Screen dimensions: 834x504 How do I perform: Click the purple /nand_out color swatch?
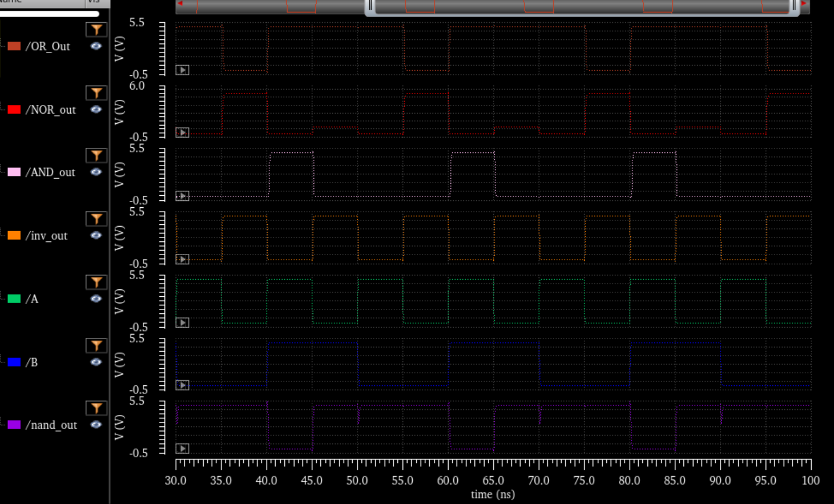(14, 425)
